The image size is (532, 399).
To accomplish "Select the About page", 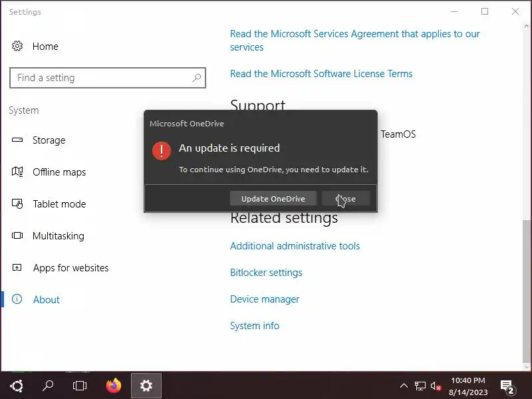I will pyautogui.click(x=46, y=300).
